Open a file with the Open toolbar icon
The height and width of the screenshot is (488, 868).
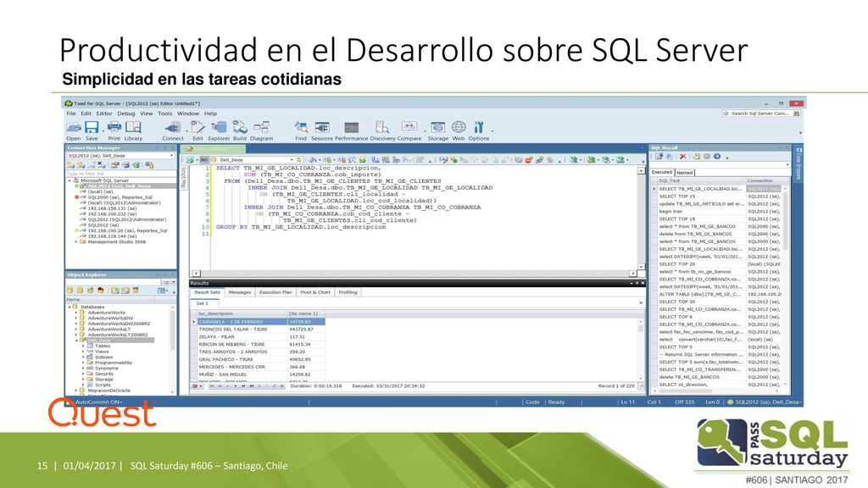[74, 130]
